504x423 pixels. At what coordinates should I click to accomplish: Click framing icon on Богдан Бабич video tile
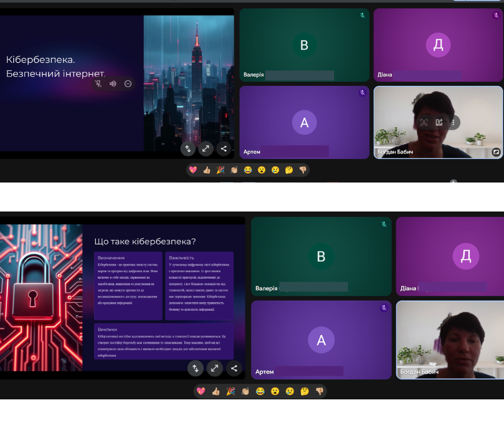coord(424,122)
